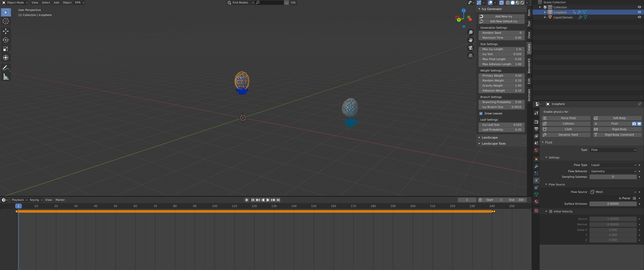Toggle viewport gizmos display
This screenshot has height=270, width=644.
tap(479, 3)
